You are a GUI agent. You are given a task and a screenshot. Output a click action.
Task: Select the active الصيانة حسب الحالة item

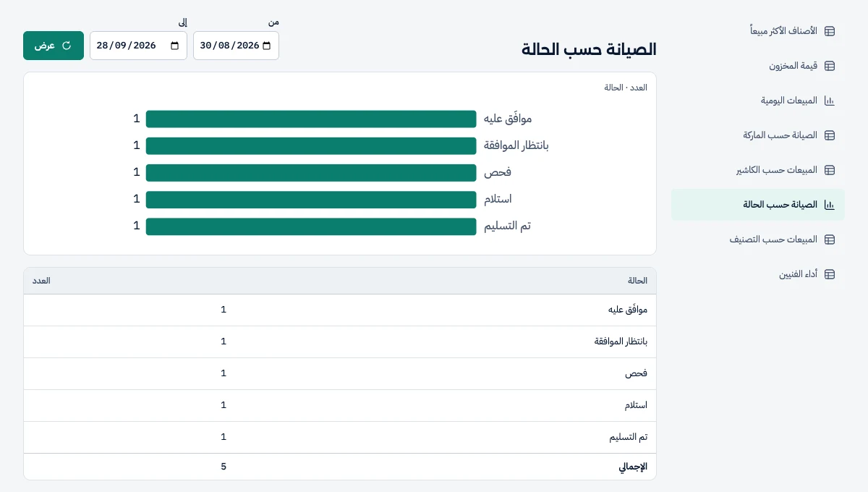pos(758,205)
